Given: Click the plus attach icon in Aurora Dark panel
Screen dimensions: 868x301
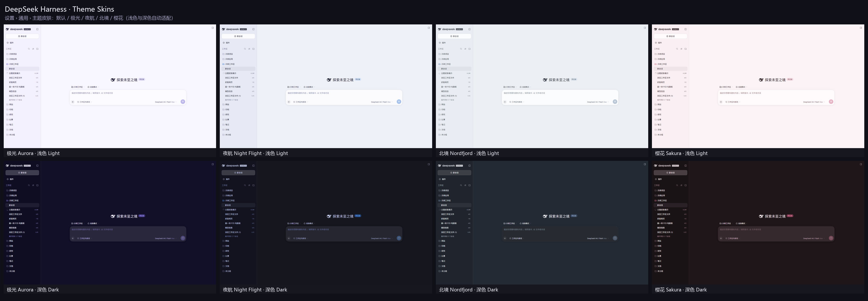Looking at the screenshot, I should (x=73, y=238).
